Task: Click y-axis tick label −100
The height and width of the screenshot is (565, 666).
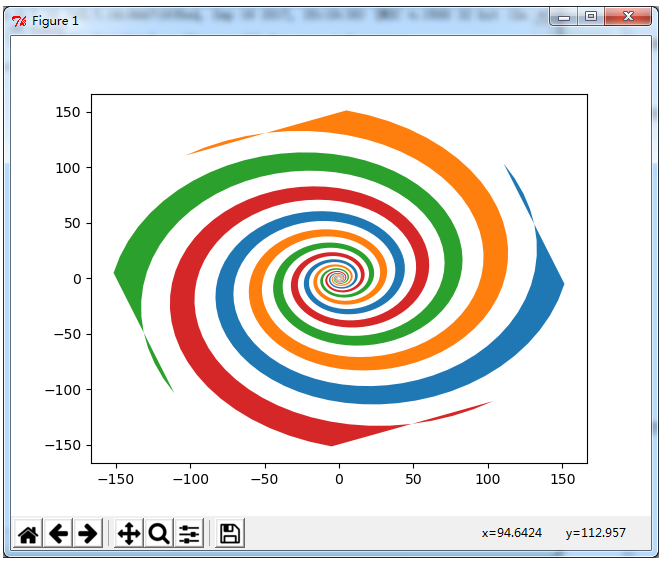Action: (63, 390)
